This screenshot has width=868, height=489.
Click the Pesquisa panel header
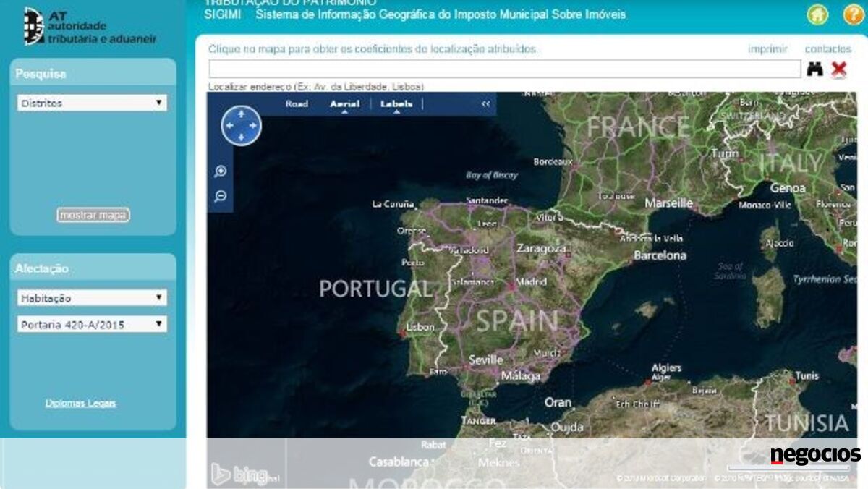[93, 73]
